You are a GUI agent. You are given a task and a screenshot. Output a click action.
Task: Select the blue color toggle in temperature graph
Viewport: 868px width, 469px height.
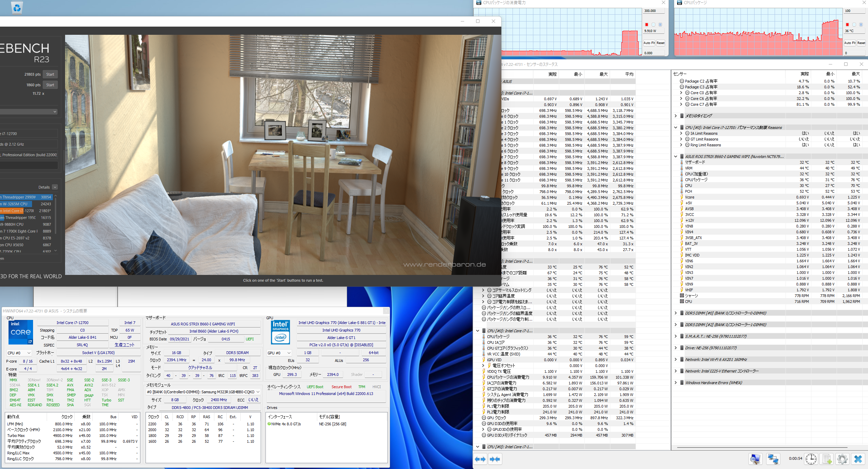pyautogui.click(x=861, y=25)
